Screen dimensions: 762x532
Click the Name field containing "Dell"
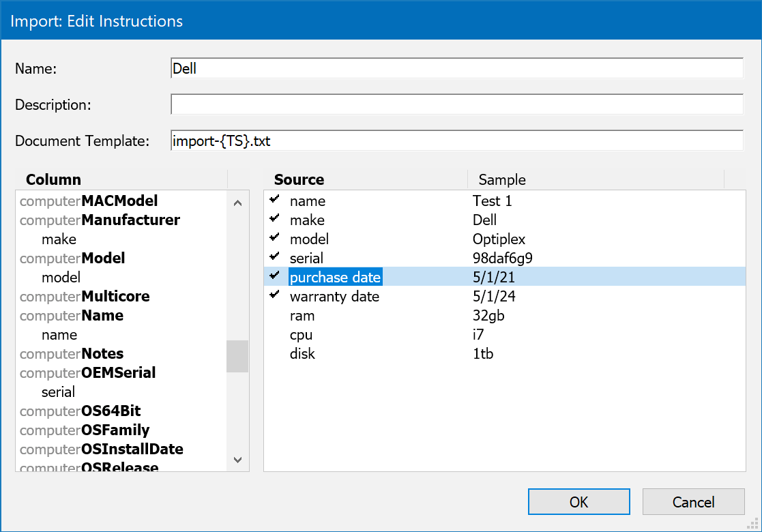pos(456,68)
